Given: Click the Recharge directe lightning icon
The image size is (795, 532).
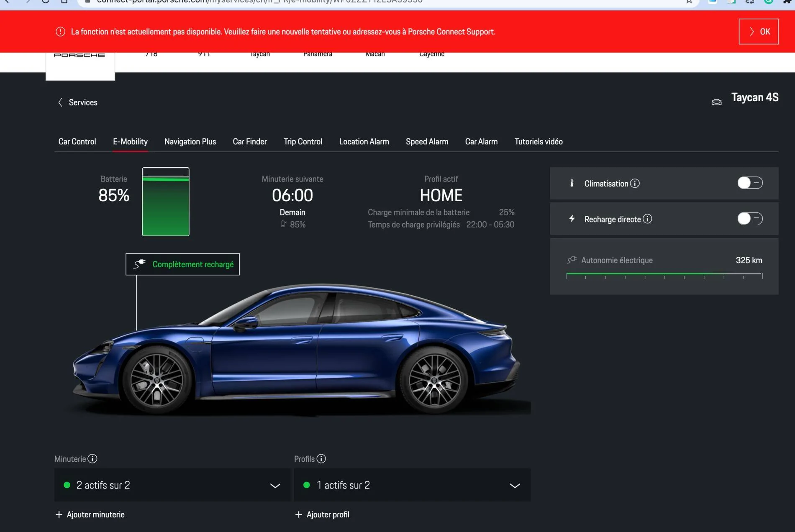Looking at the screenshot, I should tap(572, 219).
